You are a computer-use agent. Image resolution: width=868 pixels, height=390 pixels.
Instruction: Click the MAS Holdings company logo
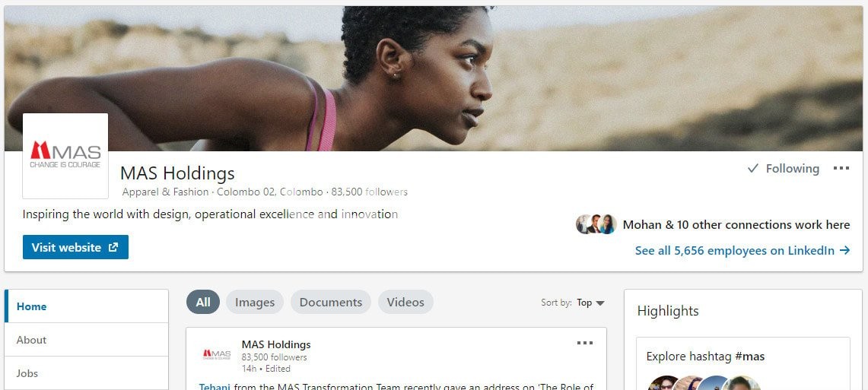65,156
